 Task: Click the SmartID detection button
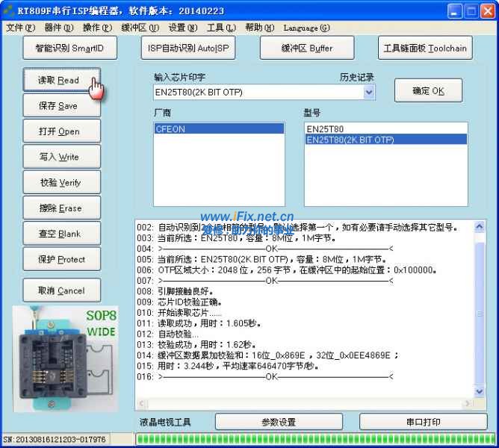click(69, 48)
